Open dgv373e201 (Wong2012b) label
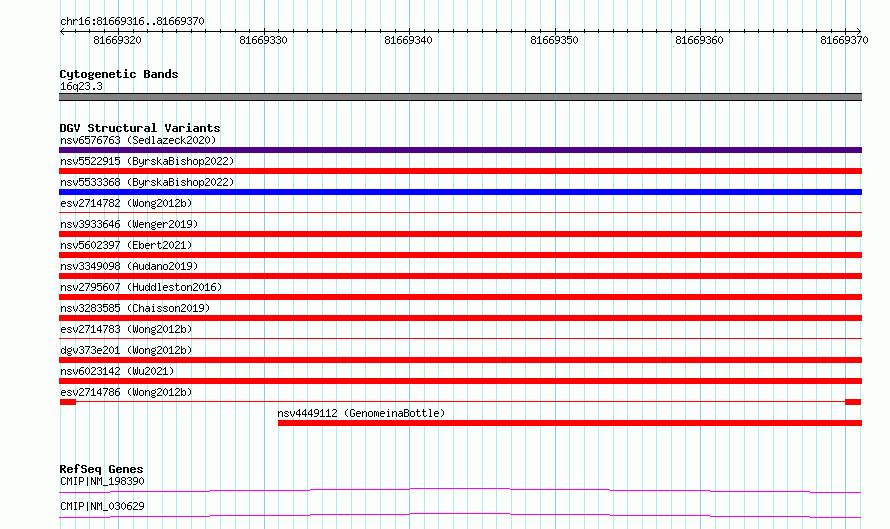 126,350
